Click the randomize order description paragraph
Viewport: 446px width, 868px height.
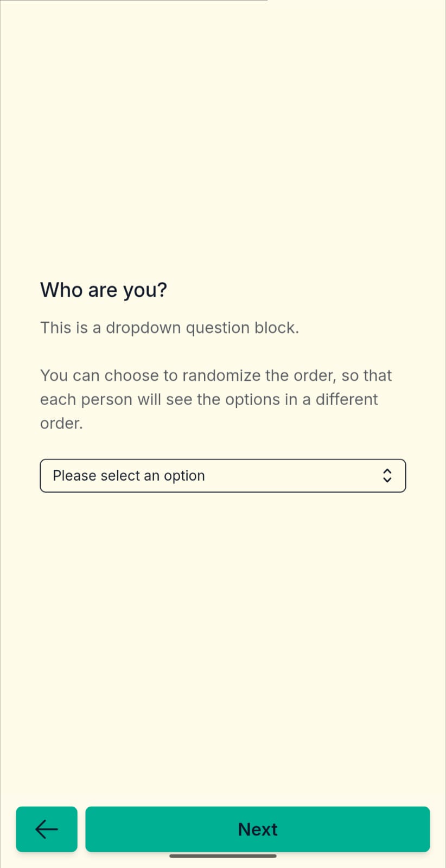pyautogui.click(x=216, y=399)
